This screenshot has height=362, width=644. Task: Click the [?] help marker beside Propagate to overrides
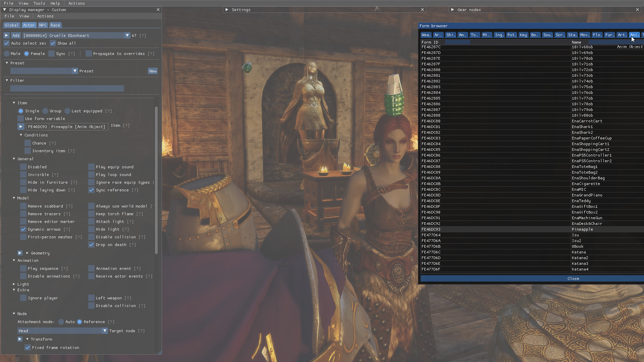coord(151,54)
